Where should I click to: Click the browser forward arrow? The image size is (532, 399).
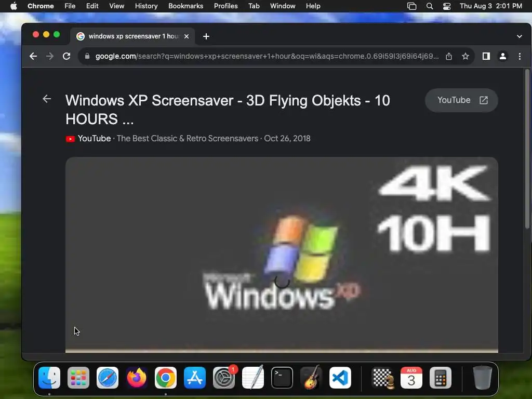[x=50, y=56]
